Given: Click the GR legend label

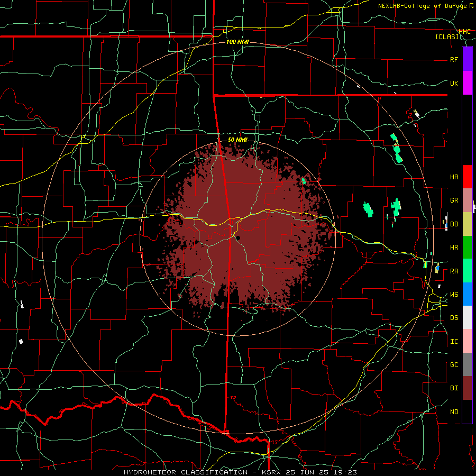Looking at the screenshot, I should coord(454,200).
